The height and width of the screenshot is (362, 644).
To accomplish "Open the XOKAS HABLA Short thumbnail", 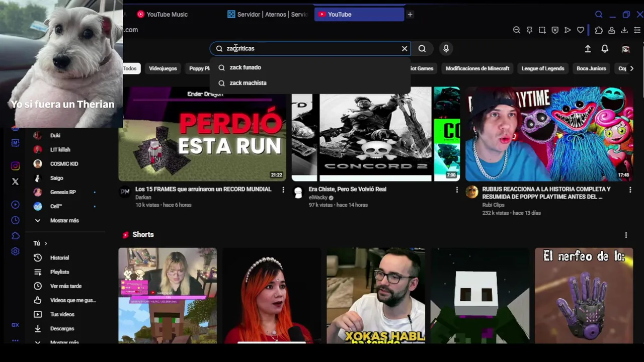I will [375, 296].
